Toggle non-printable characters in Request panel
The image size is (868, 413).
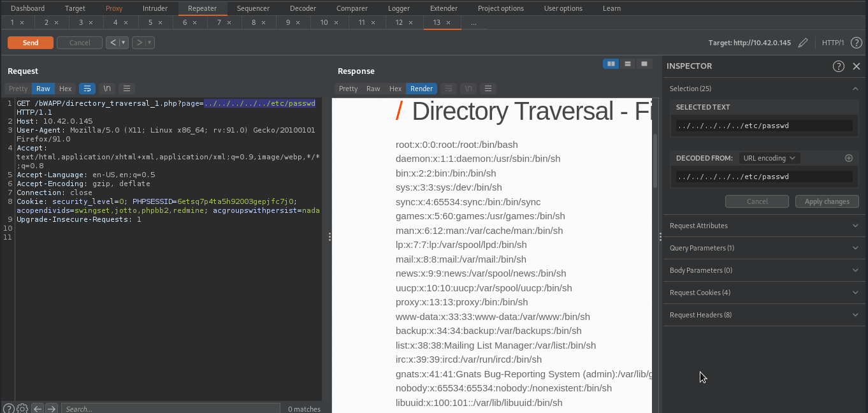pyautogui.click(x=107, y=89)
